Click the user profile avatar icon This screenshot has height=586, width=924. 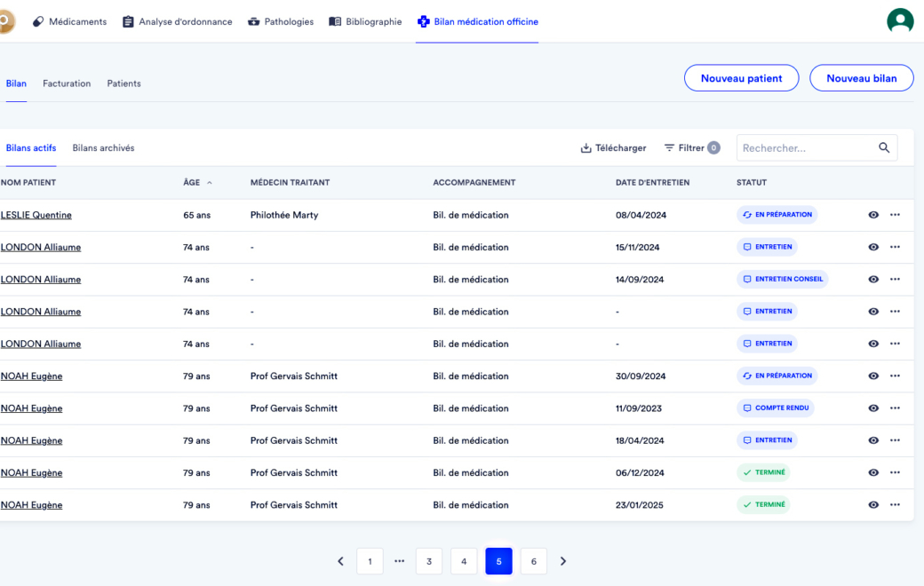click(900, 21)
